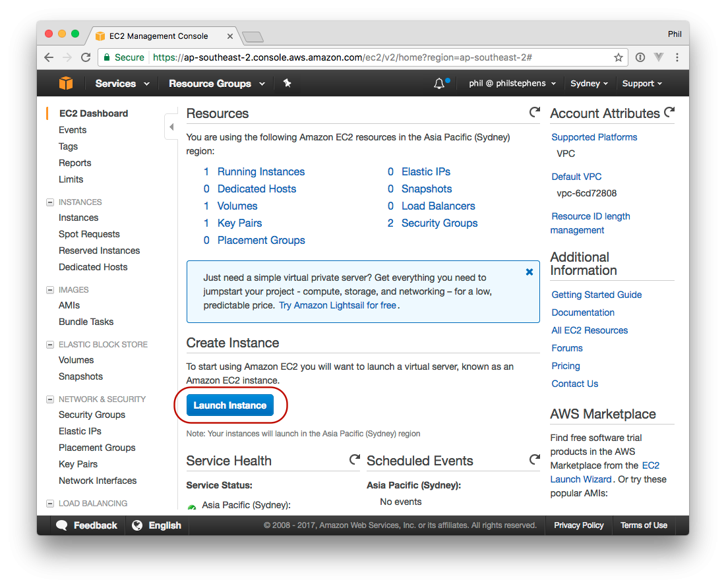Hide the left navigation pane arrow
The width and height of the screenshot is (726, 588).
click(171, 127)
